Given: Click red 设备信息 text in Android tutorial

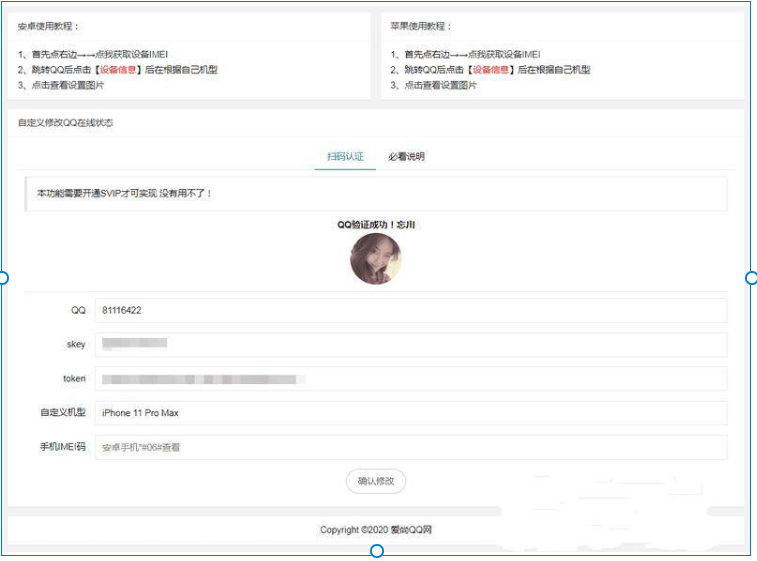Looking at the screenshot, I should click(112, 70).
